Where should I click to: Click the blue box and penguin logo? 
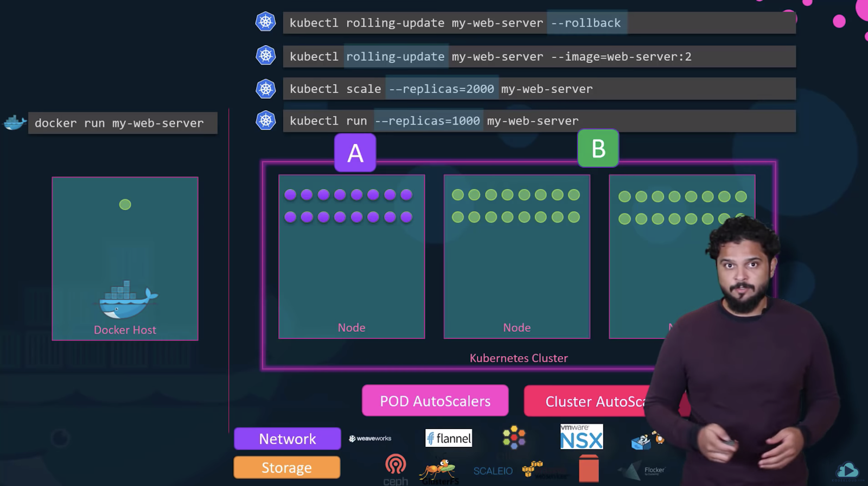pyautogui.click(x=648, y=440)
